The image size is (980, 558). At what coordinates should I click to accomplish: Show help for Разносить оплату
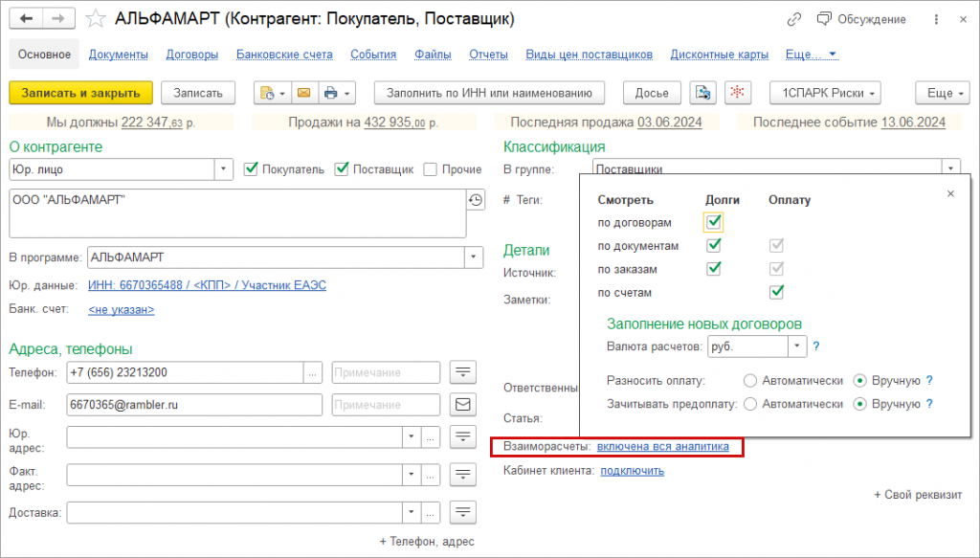coord(929,381)
